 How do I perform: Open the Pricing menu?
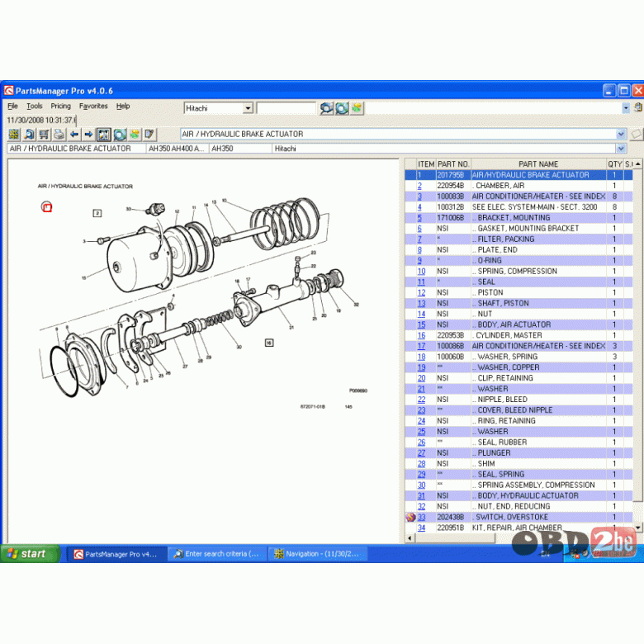61,106
